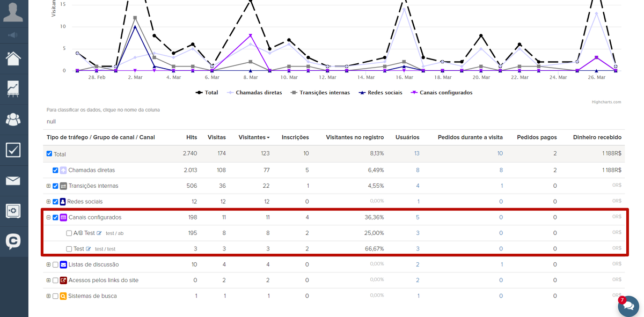Open the mail envelope icon in sidebar
644x317 pixels.
[x=13, y=181]
